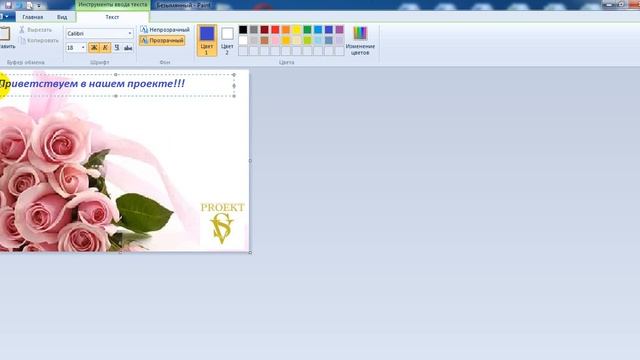Open the Paint file menu button
Viewport: 640px width, 360px height.
tap(7, 17)
